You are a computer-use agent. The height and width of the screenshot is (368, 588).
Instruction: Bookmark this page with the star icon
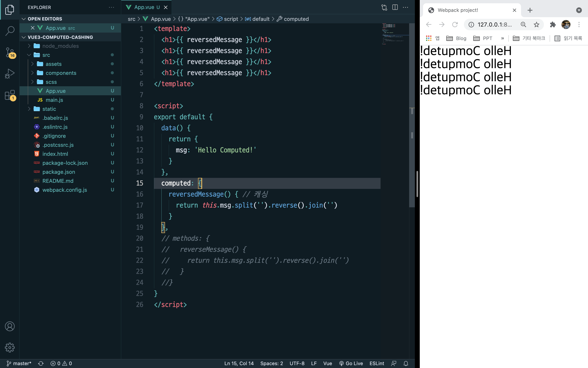tap(537, 24)
